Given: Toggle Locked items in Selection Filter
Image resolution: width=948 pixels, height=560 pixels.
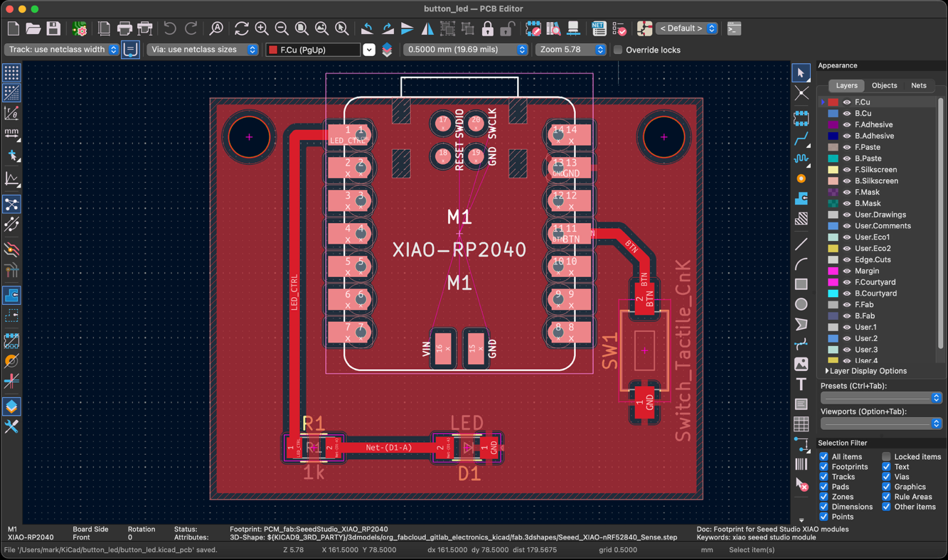Looking at the screenshot, I should pos(886,457).
